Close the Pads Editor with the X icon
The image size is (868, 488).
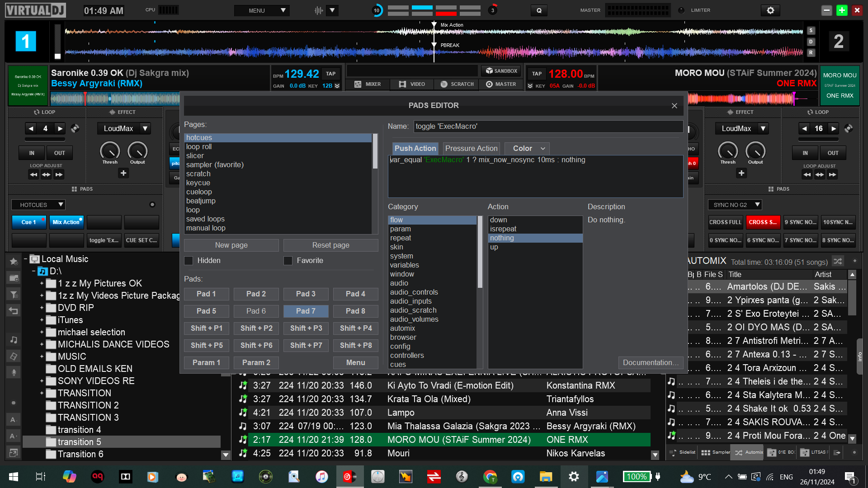(674, 105)
